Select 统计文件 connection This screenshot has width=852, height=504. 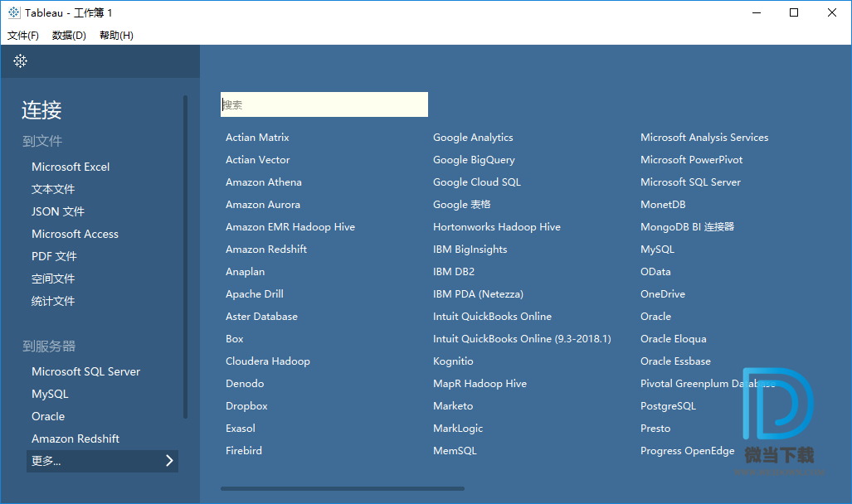[53, 301]
